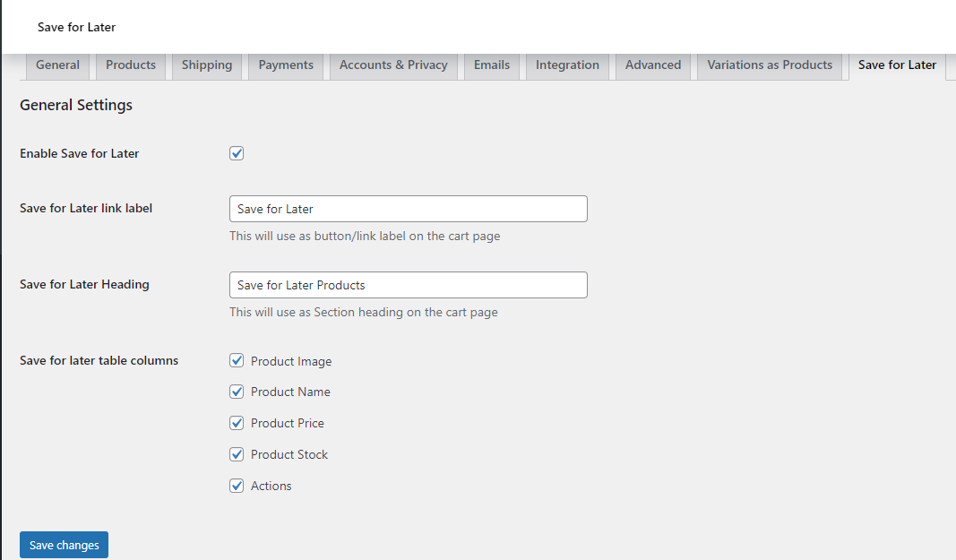Switch to the Products tab
Image resolution: width=956 pixels, height=560 pixels.
131,65
